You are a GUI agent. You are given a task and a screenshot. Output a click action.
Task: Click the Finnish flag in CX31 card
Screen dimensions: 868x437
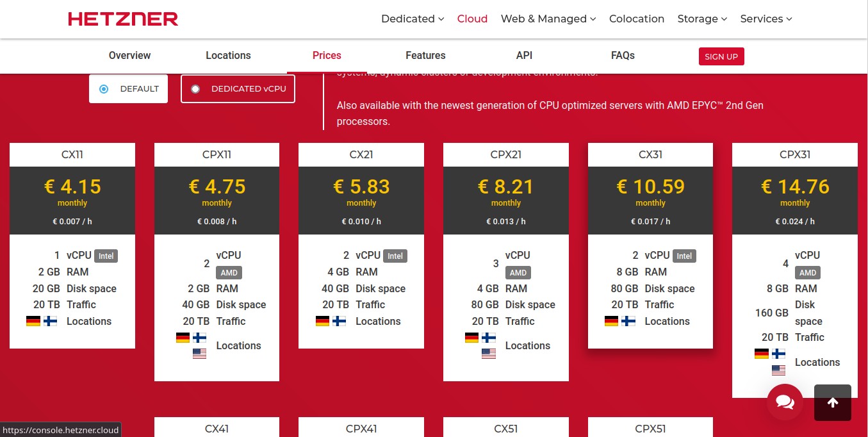tap(628, 321)
